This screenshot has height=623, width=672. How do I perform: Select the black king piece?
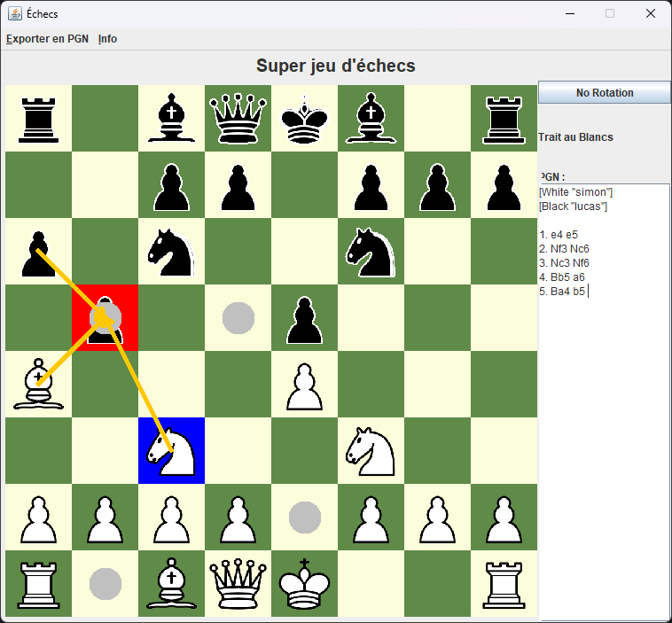(304, 119)
